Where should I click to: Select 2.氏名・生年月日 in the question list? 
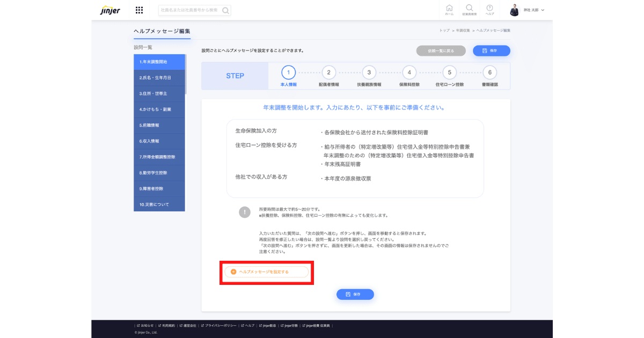(159, 78)
